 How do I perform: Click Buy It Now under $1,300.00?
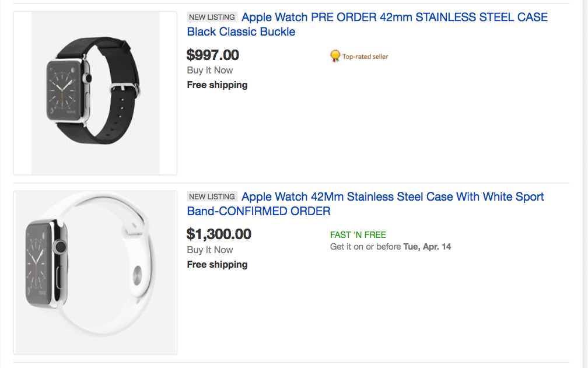[x=210, y=250]
